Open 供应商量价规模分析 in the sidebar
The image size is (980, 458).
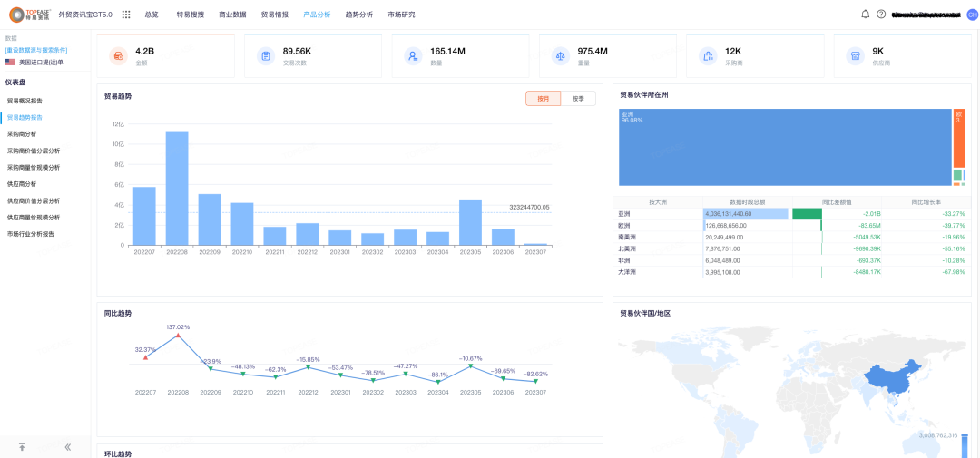tap(34, 218)
